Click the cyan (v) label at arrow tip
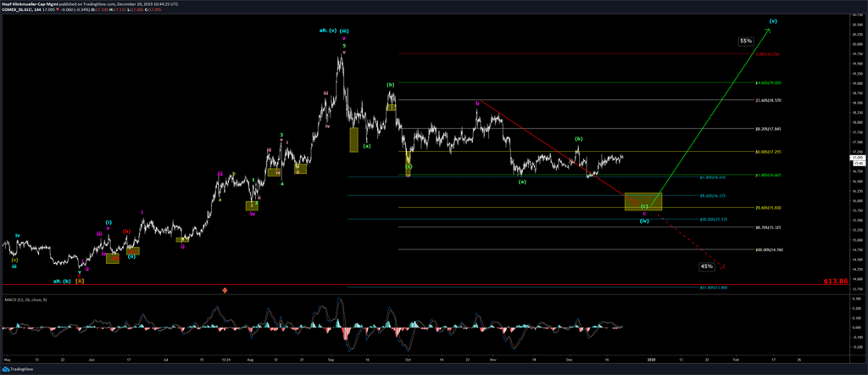This screenshot has height=375, width=868. (x=772, y=20)
